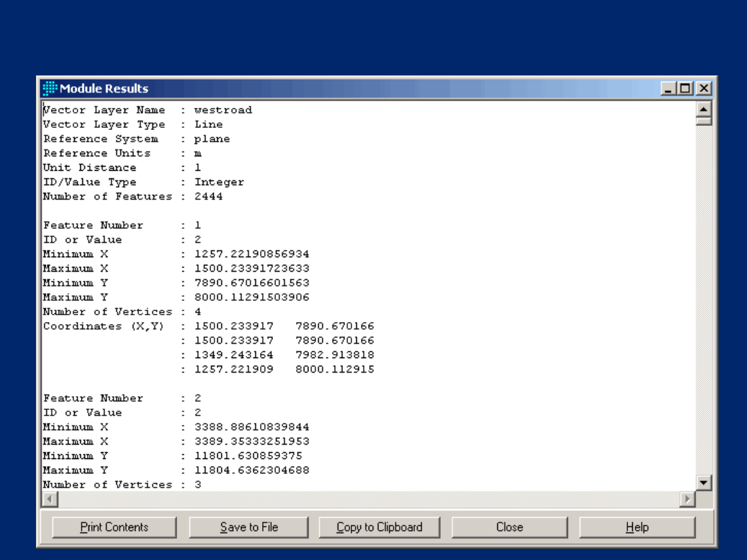Image resolution: width=747 pixels, height=560 pixels.
Task: Open Help for module results
Action: (637, 528)
